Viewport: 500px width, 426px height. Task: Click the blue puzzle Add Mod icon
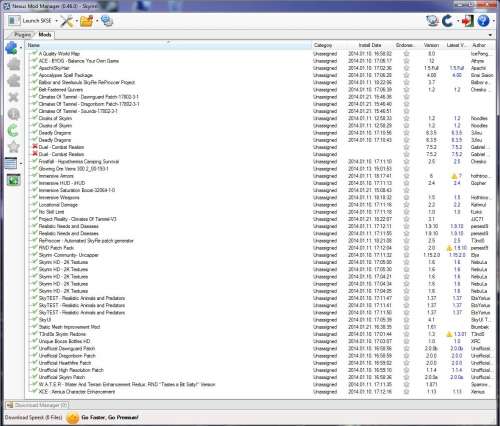pos(12,48)
